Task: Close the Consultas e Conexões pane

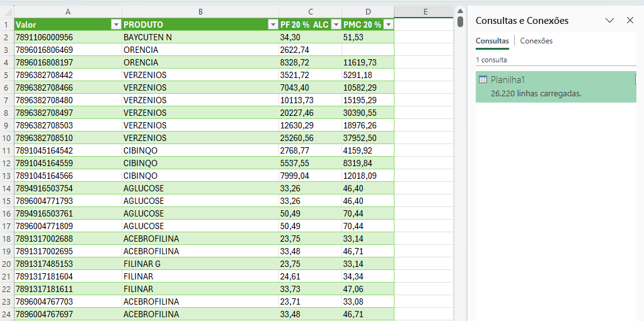Action: tap(630, 21)
